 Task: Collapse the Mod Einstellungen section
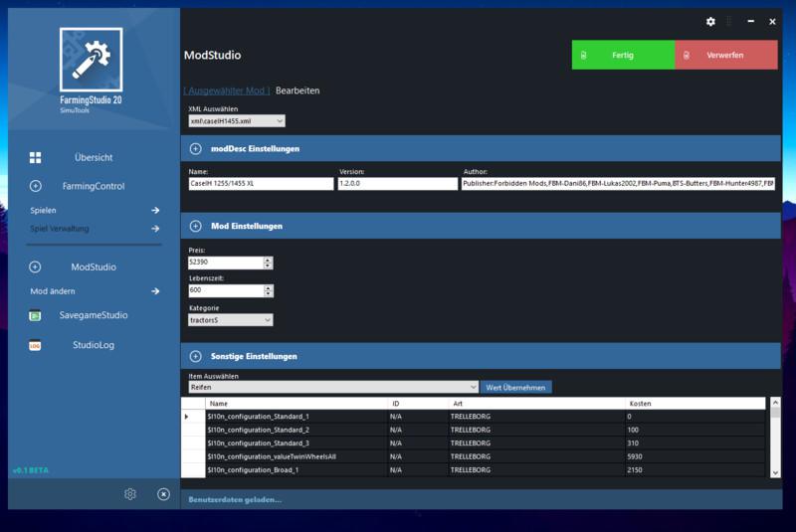pyautogui.click(x=196, y=226)
